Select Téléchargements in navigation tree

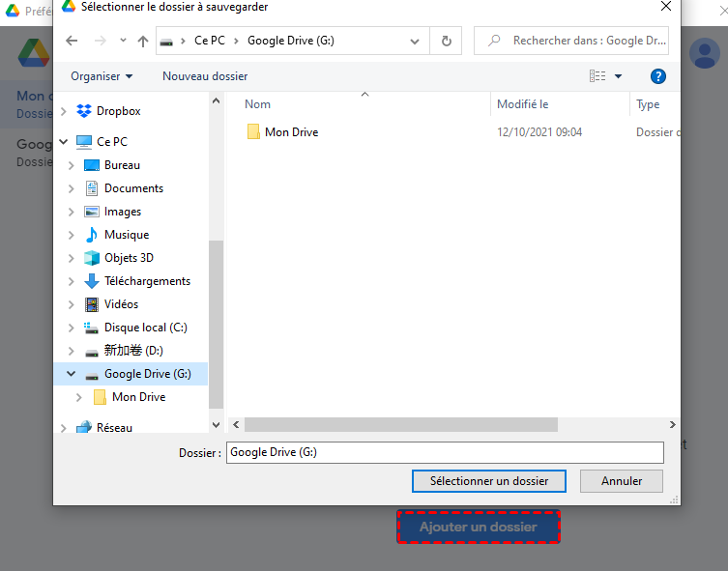pos(147,281)
